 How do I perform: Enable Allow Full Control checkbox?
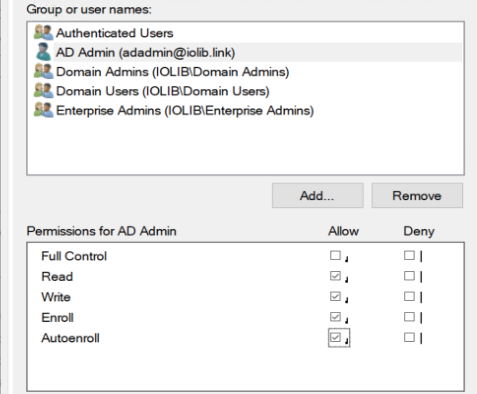click(x=335, y=255)
